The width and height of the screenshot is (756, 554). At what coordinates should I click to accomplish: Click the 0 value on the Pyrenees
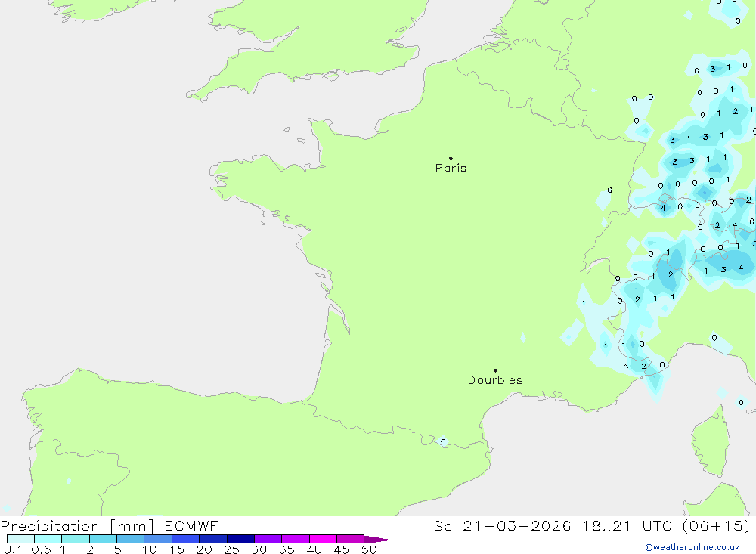[x=443, y=442]
